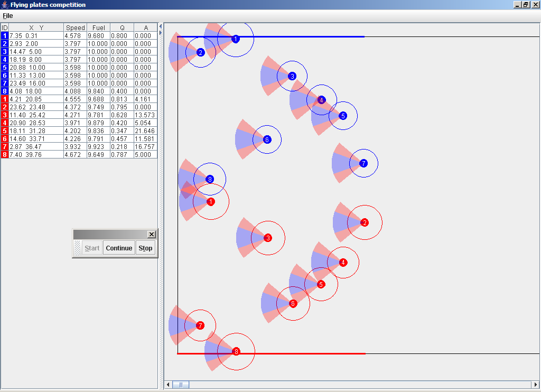This screenshot has height=392, width=541.
Task: Select red plate 8 marker
Action: 236,352
